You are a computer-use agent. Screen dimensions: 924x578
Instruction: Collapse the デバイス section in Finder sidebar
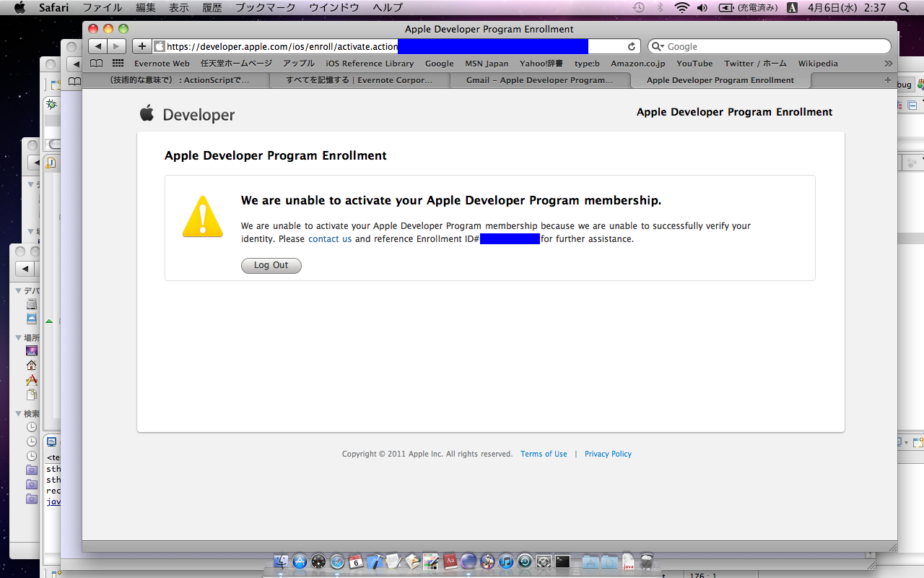coord(19,290)
